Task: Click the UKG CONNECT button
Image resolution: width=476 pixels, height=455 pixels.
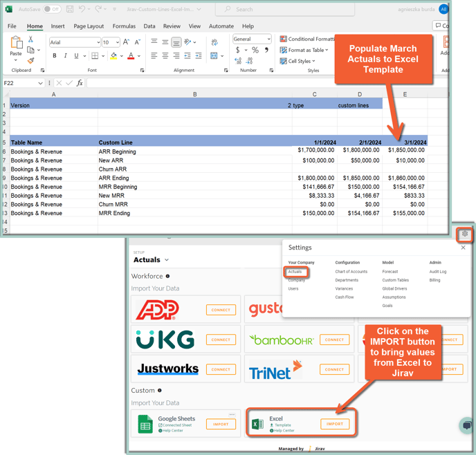Action: point(221,340)
